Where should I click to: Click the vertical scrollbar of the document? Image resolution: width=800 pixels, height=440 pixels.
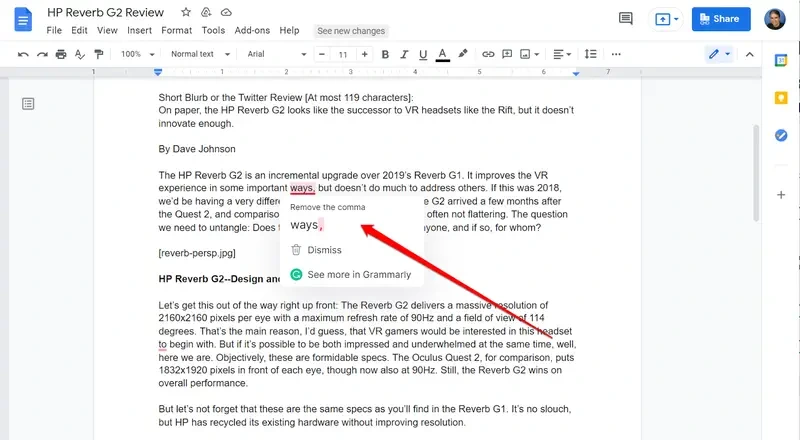[756, 173]
